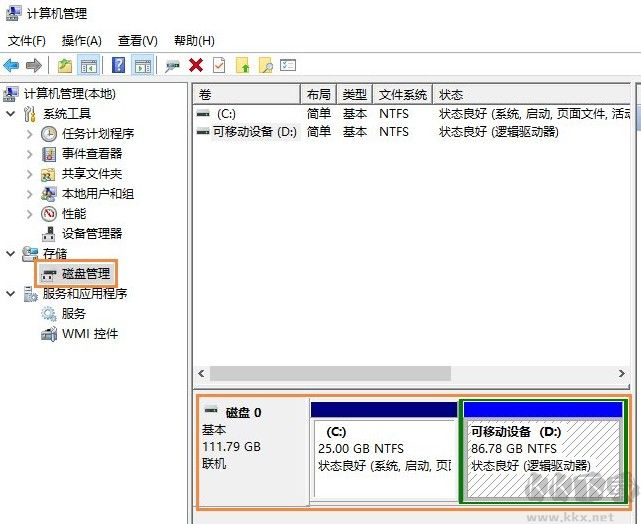Select 本地用户和组 in the tree
This screenshot has width=641, height=524.
pyautogui.click(x=98, y=194)
